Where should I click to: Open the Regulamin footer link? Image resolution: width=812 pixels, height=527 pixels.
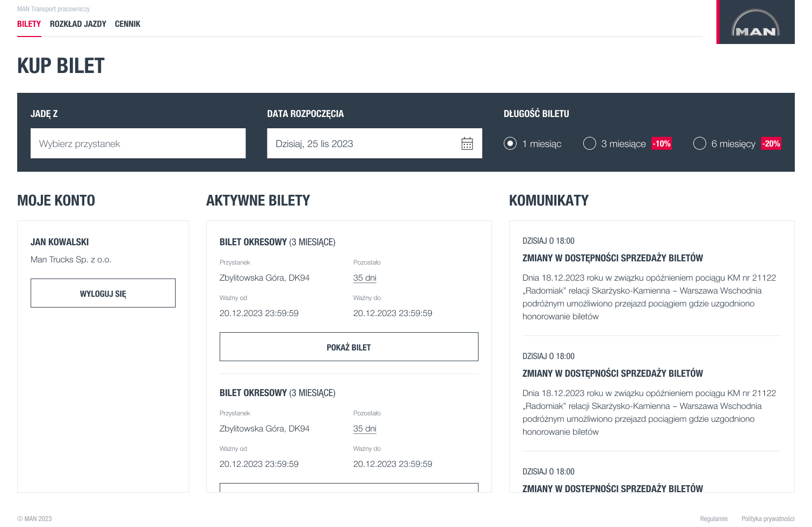[x=714, y=519]
